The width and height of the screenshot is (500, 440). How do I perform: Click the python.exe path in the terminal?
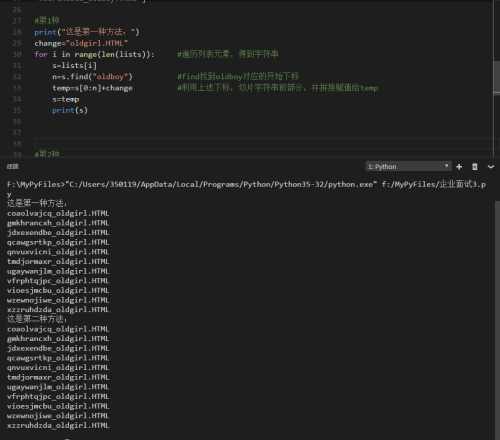coord(221,184)
